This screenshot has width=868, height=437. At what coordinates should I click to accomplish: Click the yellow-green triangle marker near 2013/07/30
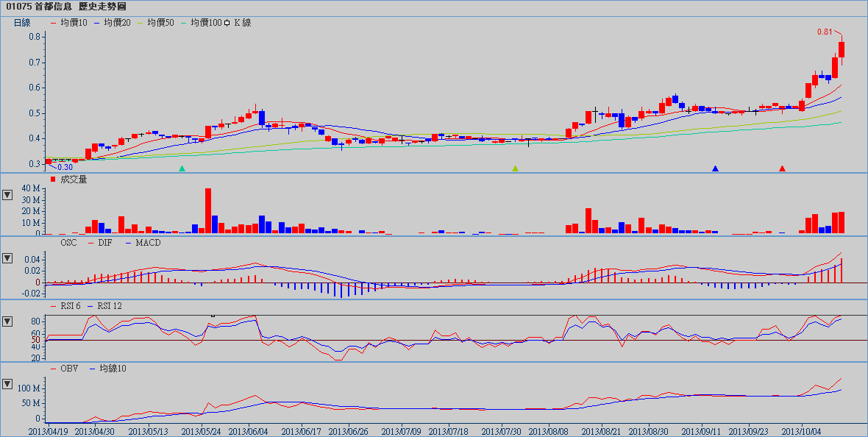515,168
